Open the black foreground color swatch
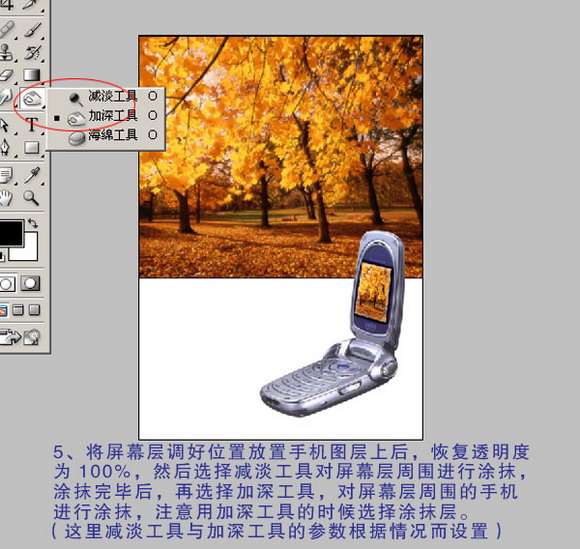 click(x=11, y=233)
